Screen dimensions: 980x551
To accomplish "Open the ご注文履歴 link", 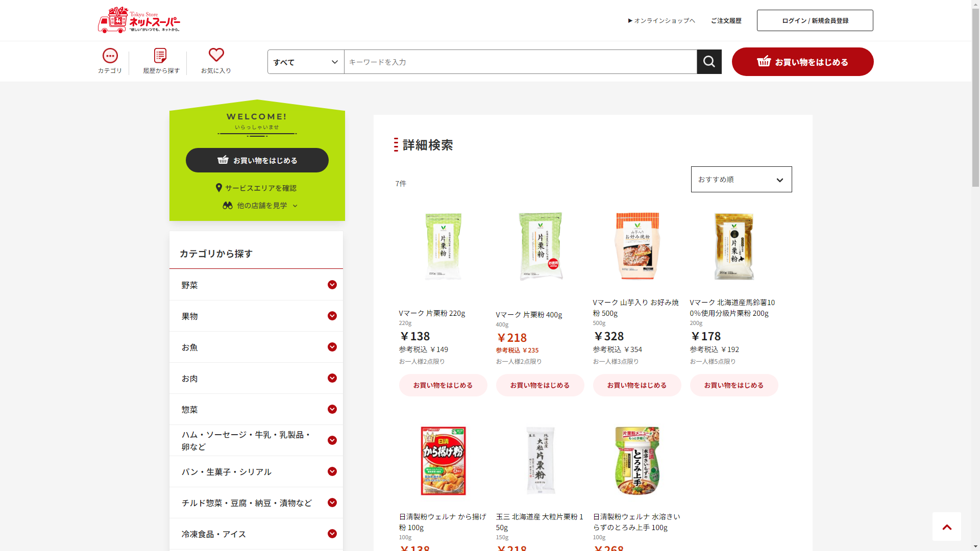I will tap(726, 21).
